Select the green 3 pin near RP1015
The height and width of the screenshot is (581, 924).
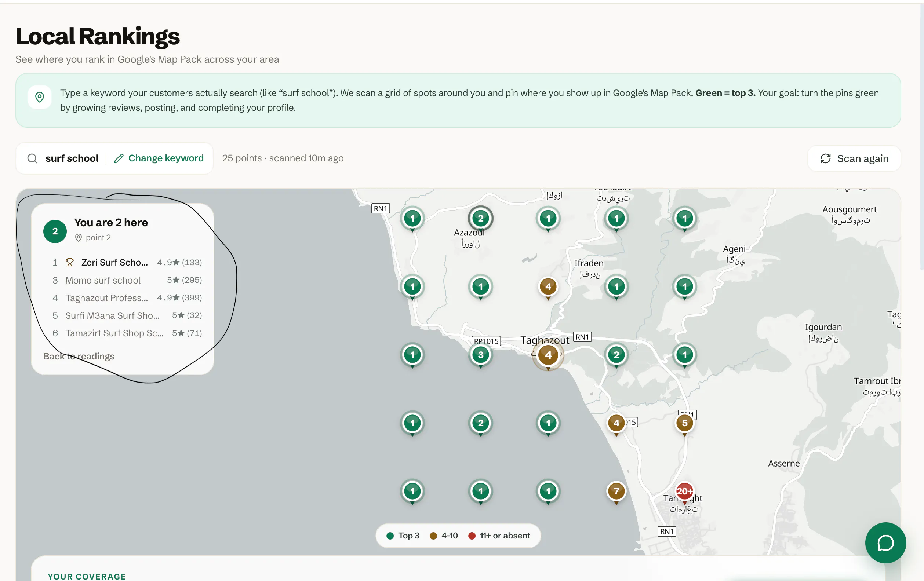(480, 355)
